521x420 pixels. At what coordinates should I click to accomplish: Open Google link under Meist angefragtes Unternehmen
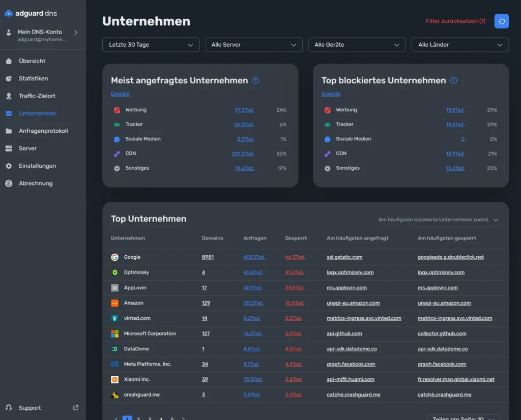(x=120, y=94)
